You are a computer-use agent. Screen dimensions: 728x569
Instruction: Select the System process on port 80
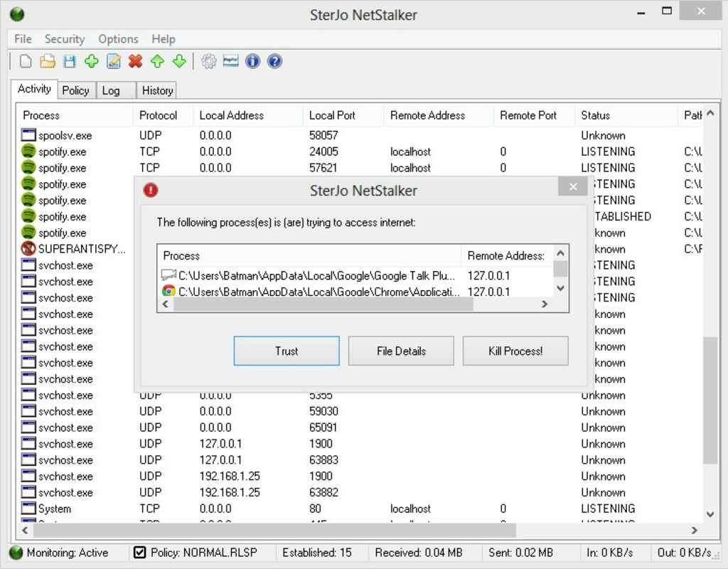coord(360,508)
